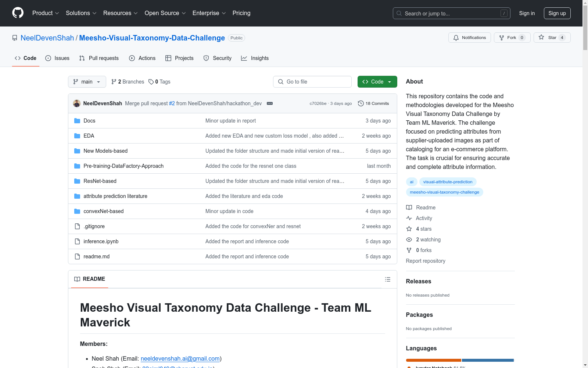Click the commit history clock icon
This screenshot has width=588, height=368.
(361, 103)
